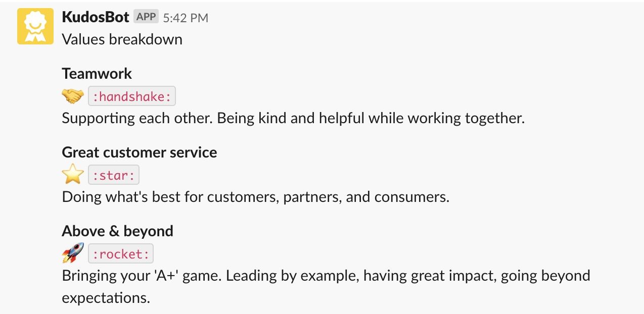Click the 'Supporting each other' description line
The width and height of the screenshot is (644, 314).
coord(293,119)
